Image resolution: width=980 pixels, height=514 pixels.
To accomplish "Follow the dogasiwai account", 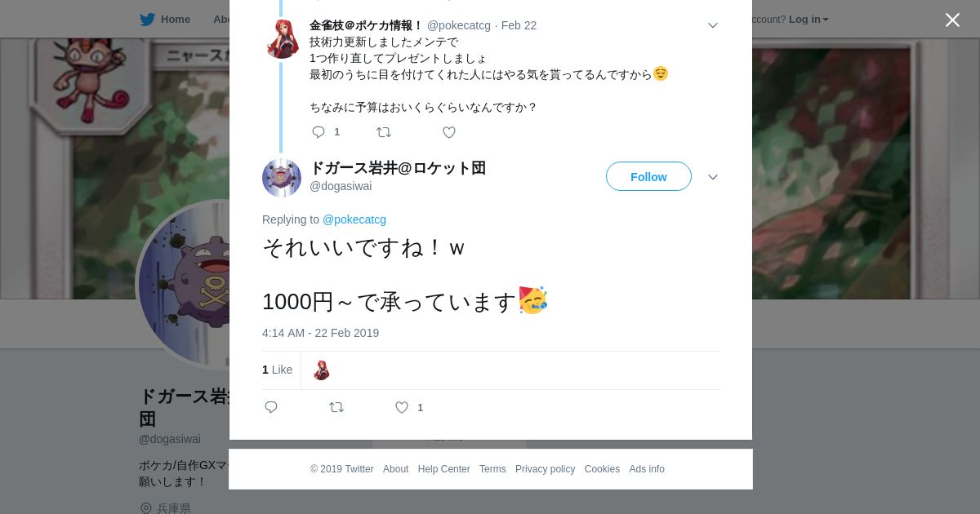I will (648, 176).
